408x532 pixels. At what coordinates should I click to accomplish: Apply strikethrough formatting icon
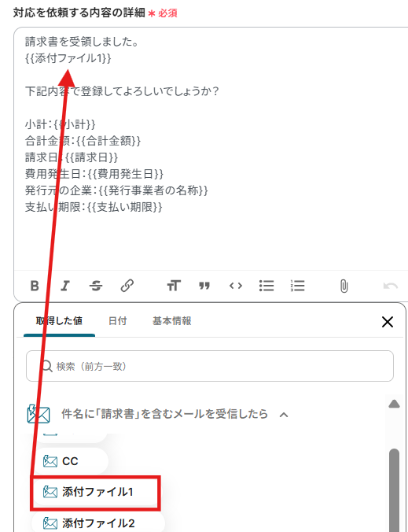click(x=96, y=286)
